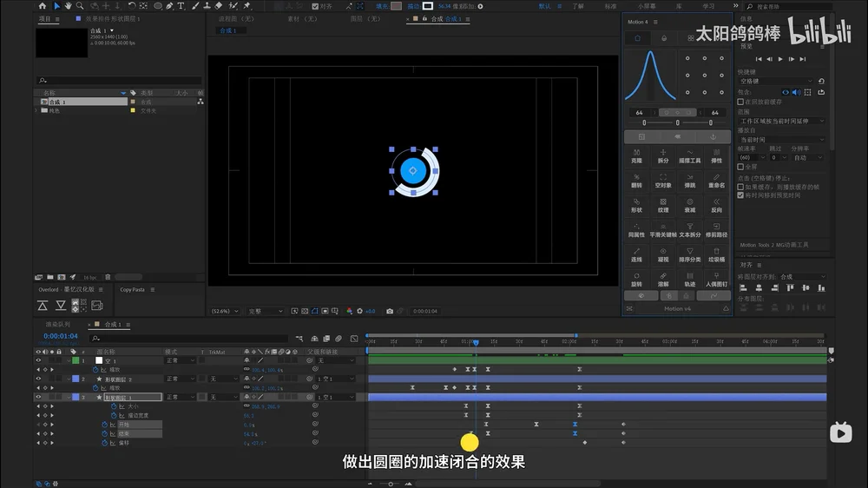
Task: Open the 空格键 shortcut dropdown
Action: [x=775, y=82]
